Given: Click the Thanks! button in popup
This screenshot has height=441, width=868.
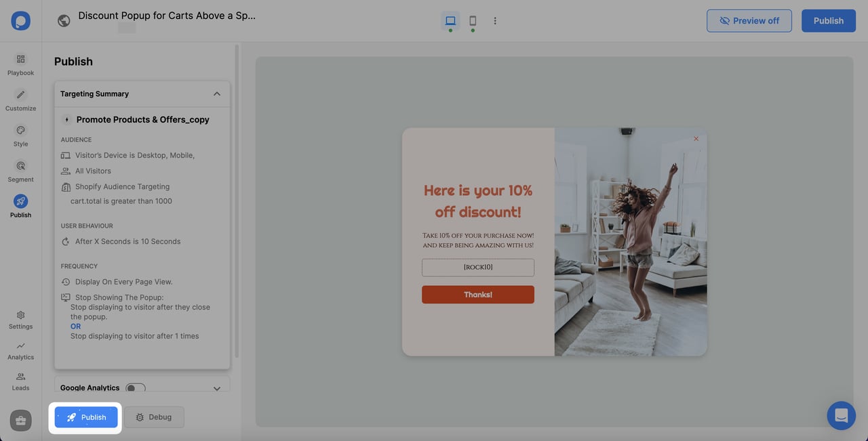Looking at the screenshot, I should point(478,295).
